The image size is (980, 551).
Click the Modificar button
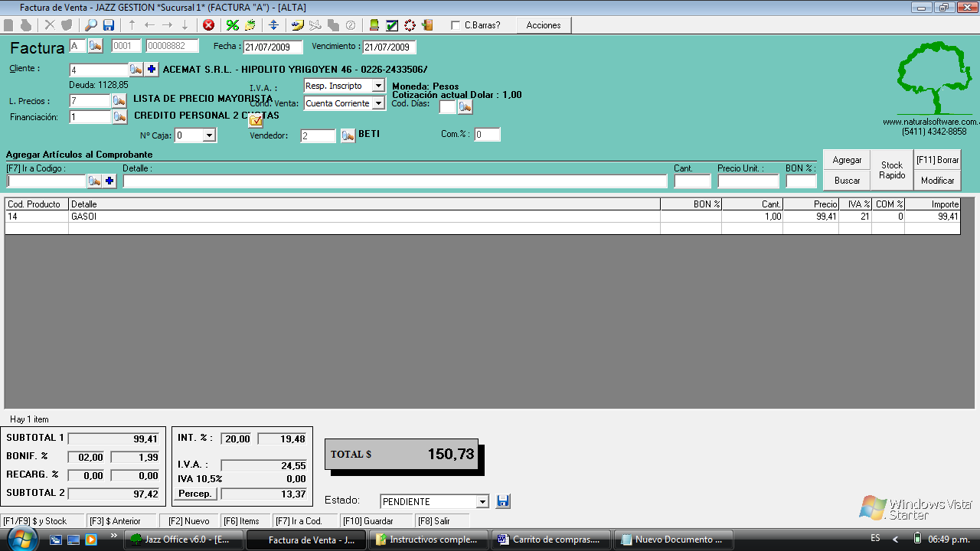pyautogui.click(x=937, y=181)
